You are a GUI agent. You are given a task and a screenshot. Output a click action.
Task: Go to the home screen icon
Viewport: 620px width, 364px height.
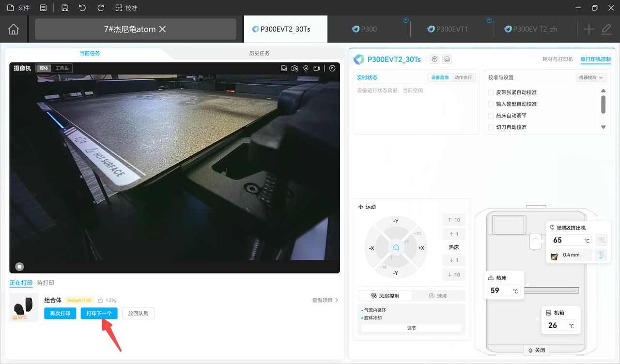click(14, 29)
